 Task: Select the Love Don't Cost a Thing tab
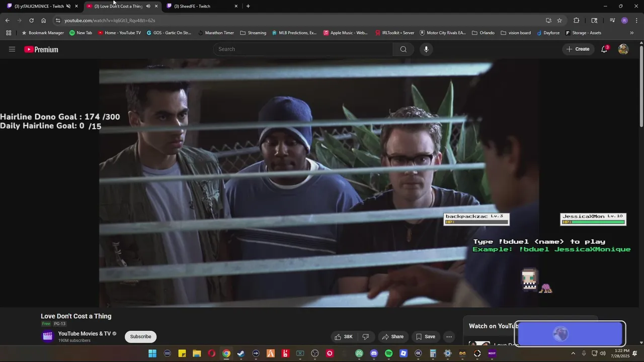coord(118,6)
